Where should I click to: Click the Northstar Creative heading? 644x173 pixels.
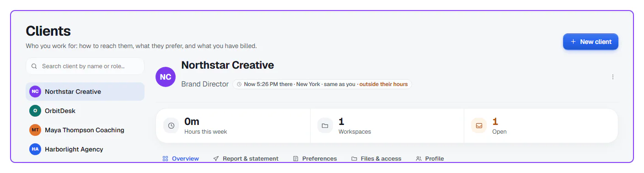point(228,65)
